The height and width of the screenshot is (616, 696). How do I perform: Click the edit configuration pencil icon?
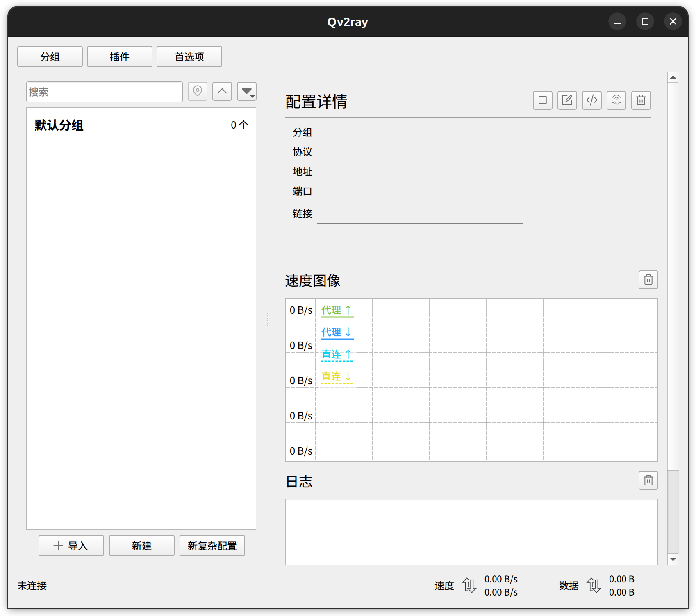coord(567,100)
